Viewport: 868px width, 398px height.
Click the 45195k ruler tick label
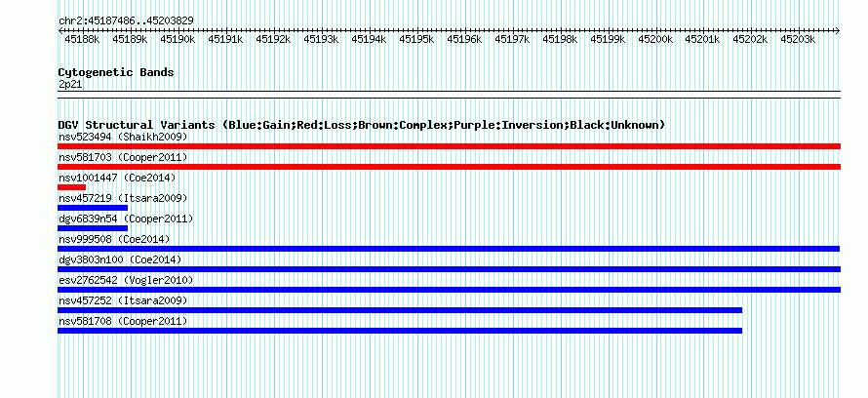[x=416, y=39]
